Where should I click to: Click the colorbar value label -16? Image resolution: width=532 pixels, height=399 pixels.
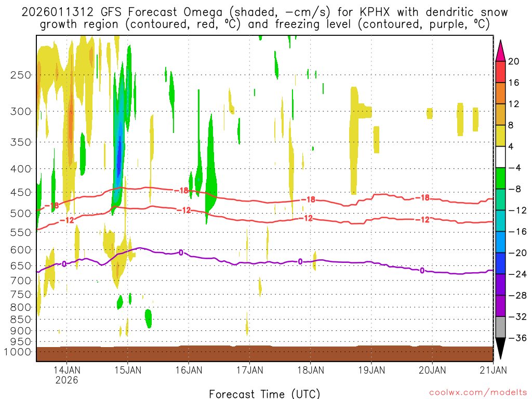pyautogui.click(x=517, y=232)
